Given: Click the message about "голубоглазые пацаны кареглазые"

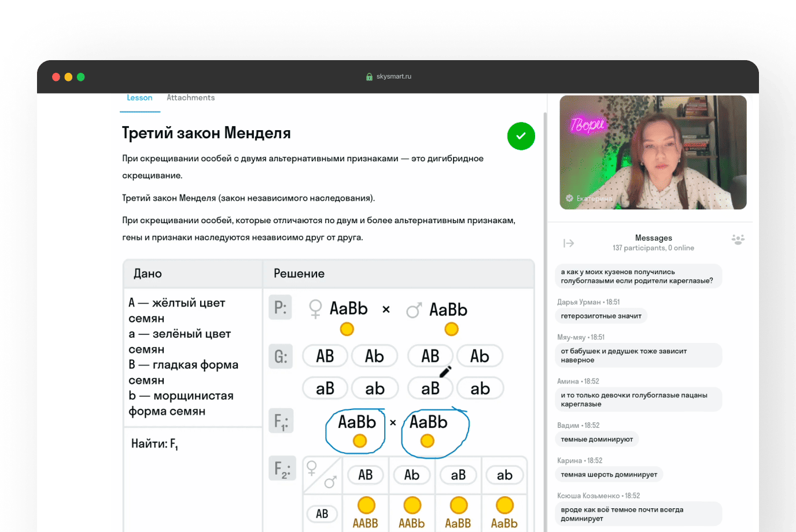Looking at the screenshot, I should pyautogui.click(x=639, y=400).
